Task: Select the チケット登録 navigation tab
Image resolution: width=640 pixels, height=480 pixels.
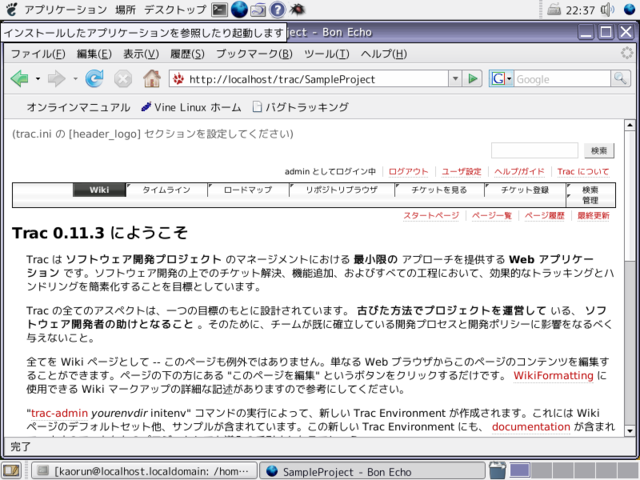Action: [x=525, y=190]
